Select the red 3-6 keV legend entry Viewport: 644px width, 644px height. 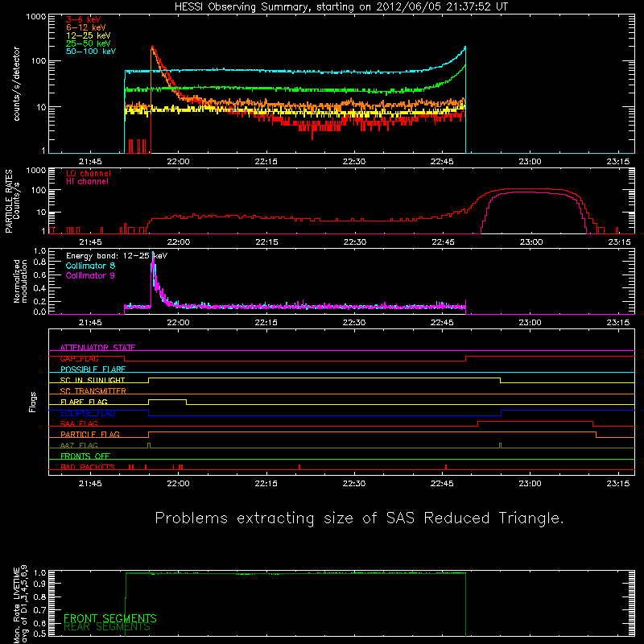[x=83, y=19]
